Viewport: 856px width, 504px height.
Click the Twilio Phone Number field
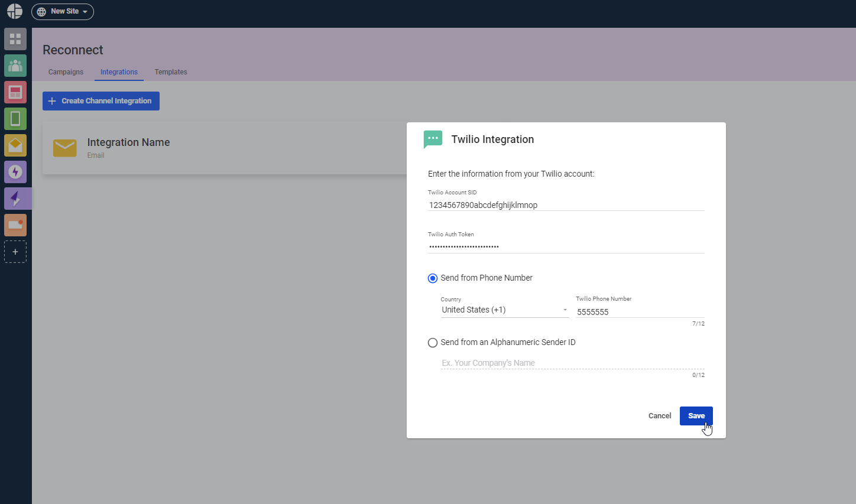coord(640,312)
